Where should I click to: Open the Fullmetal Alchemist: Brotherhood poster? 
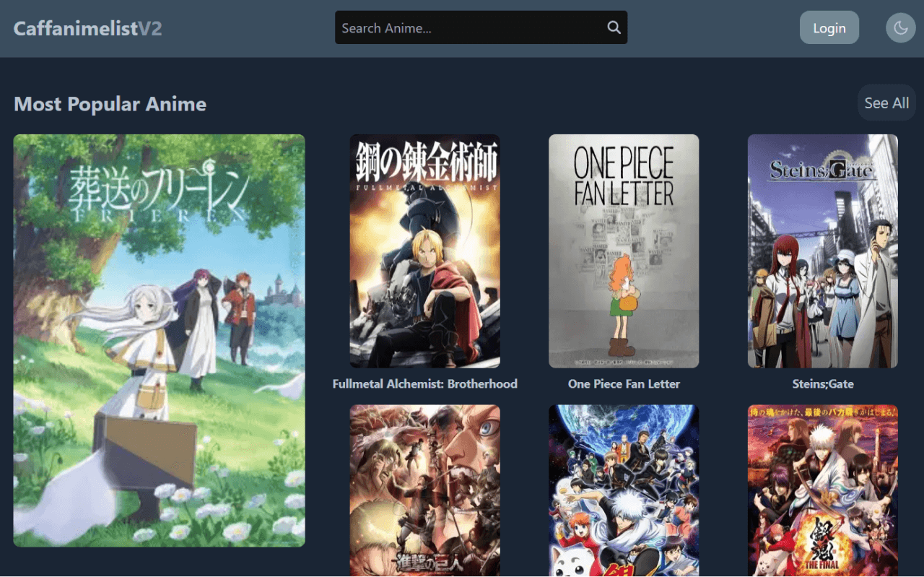(x=424, y=251)
